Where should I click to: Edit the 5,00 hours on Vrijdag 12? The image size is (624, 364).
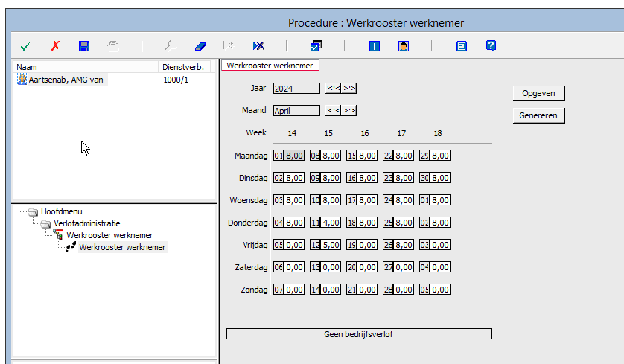click(331, 245)
